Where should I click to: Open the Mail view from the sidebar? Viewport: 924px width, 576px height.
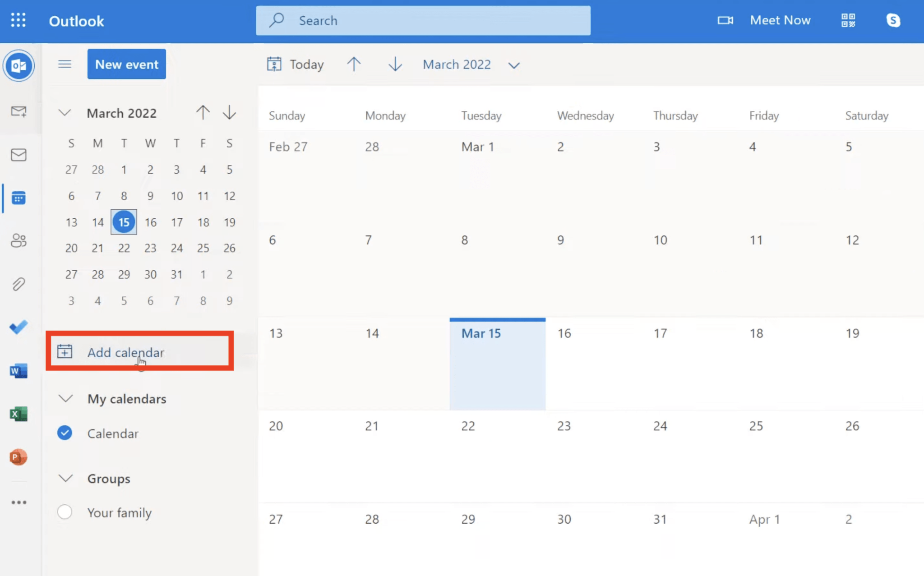tap(18, 156)
